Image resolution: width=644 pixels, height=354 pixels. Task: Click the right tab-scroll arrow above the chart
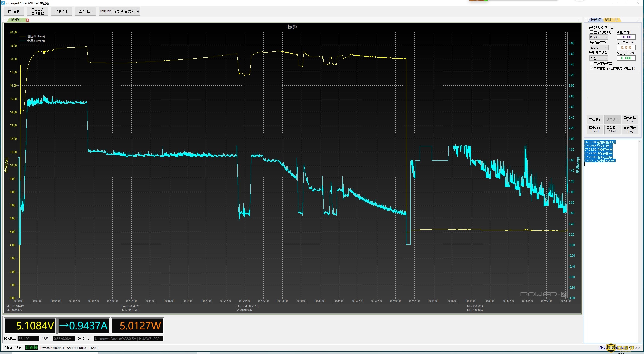point(578,20)
